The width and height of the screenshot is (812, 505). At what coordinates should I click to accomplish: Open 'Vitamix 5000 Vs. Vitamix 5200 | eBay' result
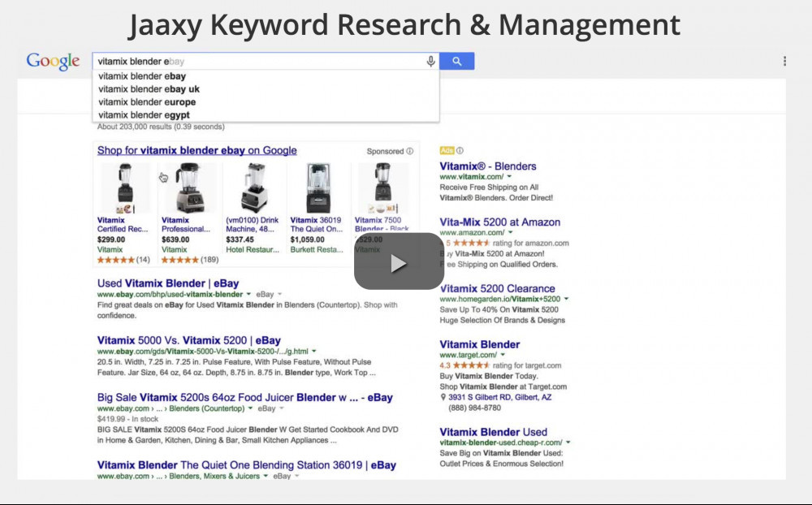189,340
